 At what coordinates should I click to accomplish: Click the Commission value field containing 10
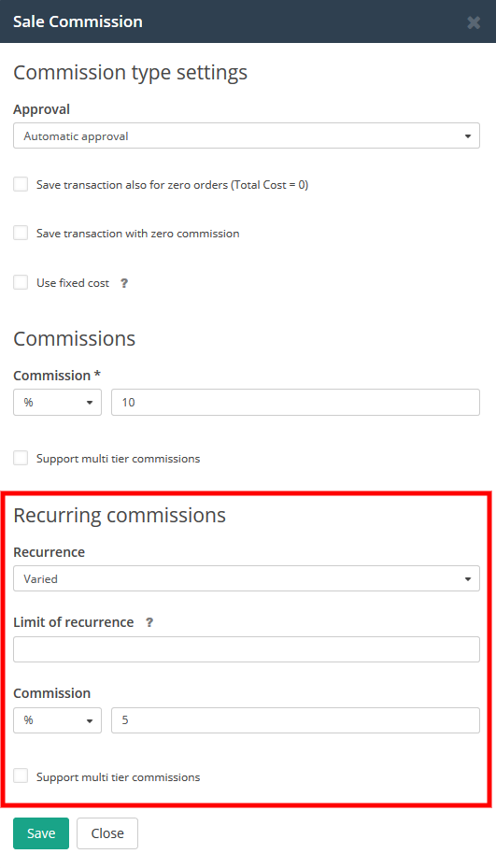[295, 403]
